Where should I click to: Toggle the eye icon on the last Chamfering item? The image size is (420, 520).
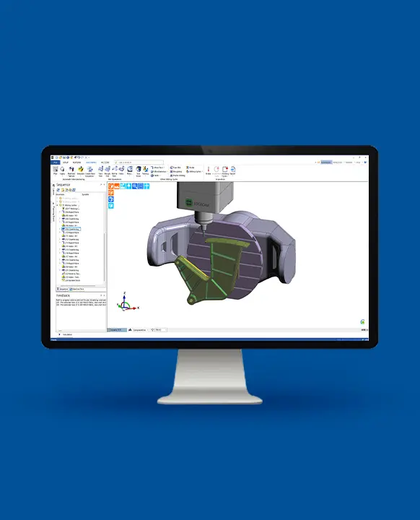click(x=64, y=270)
